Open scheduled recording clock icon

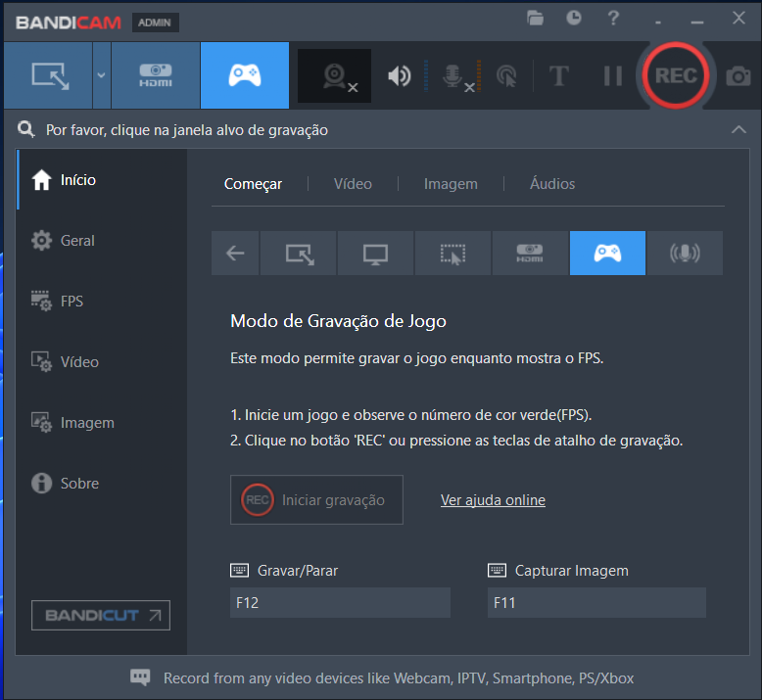[574, 18]
